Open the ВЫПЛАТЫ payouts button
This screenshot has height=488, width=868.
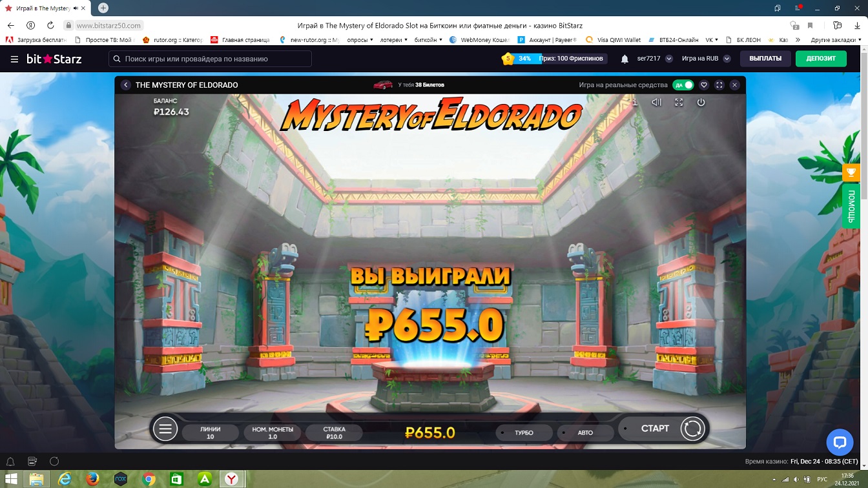(x=765, y=59)
